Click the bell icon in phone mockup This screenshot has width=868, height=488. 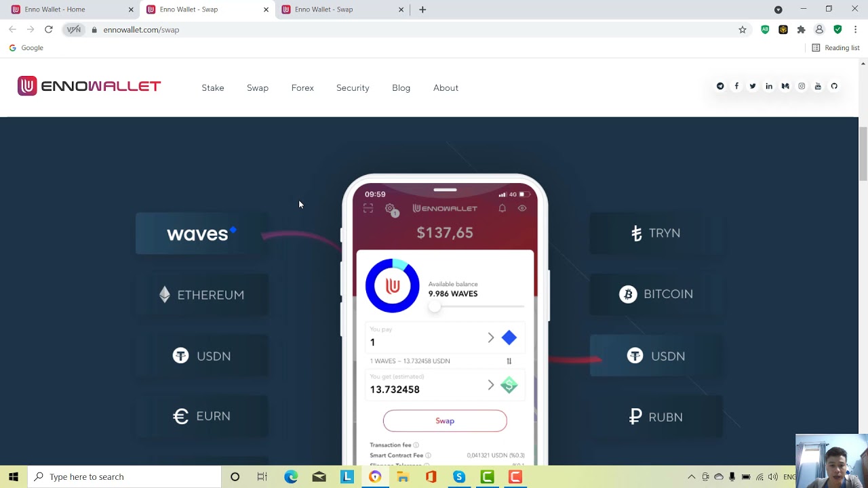pyautogui.click(x=502, y=208)
